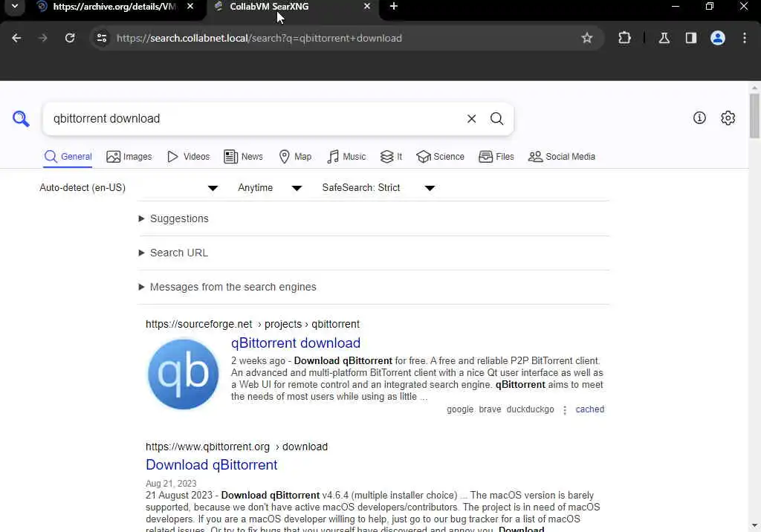Expand the Search URL section
Viewport: 761px width, 532px height.
(173, 253)
